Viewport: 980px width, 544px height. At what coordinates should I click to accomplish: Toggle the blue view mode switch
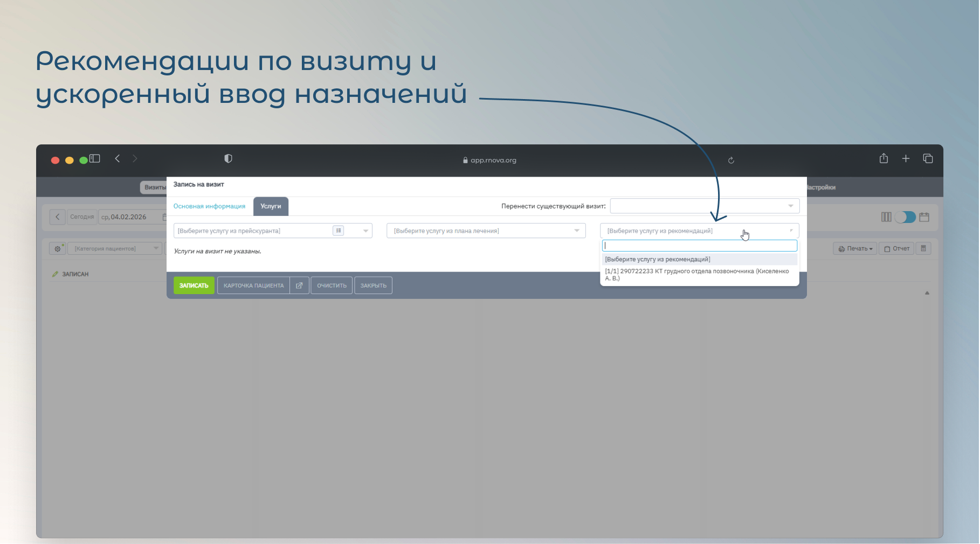906,217
